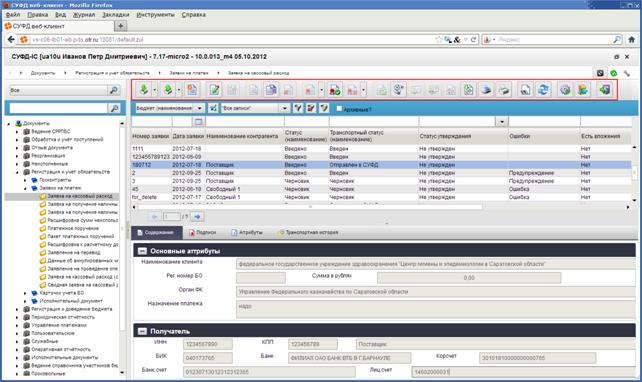The width and height of the screenshot is (642, 382).
Task: Click the copy document toolbar icon
Action: (271, 90)
